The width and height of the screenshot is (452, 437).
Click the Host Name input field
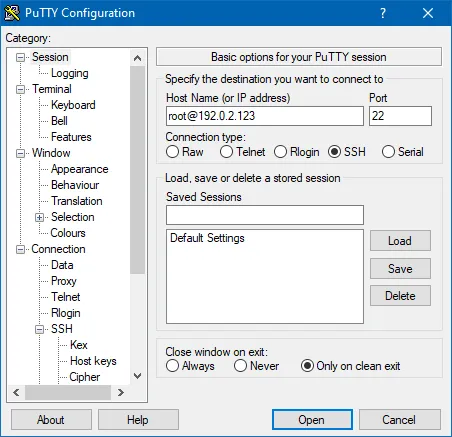pyautogui.click(x=265, y=116)
